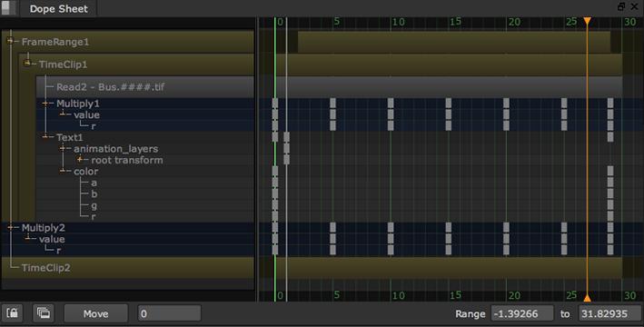644x327 pixels.
Task: Click the orange playhead marker at top
Action: (588, 21)
